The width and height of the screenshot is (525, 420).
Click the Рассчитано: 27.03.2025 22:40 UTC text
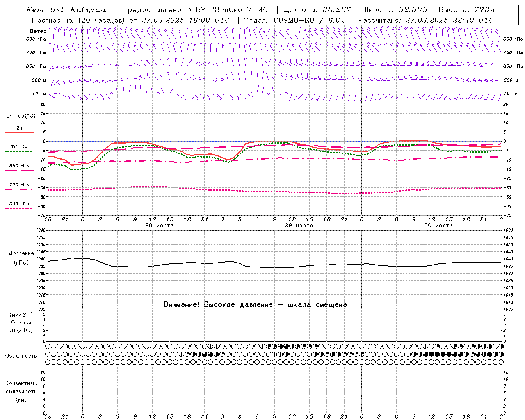(x=426, y=20)
